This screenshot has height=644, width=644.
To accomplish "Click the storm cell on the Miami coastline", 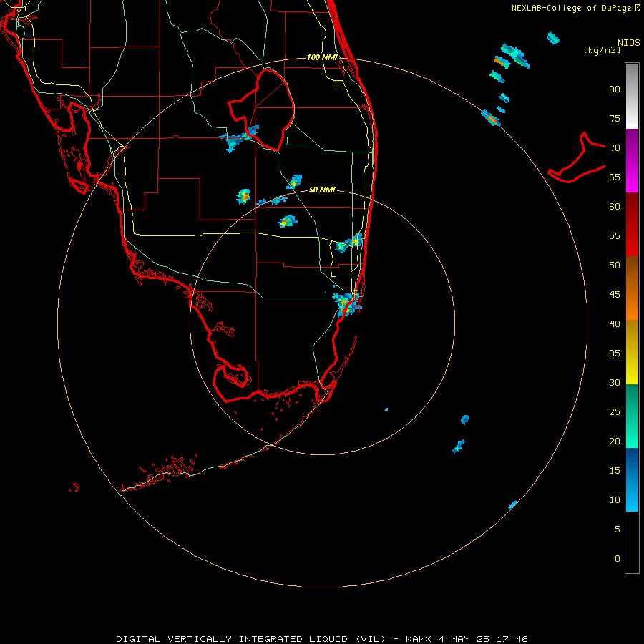I will click(x=346, y=305).
